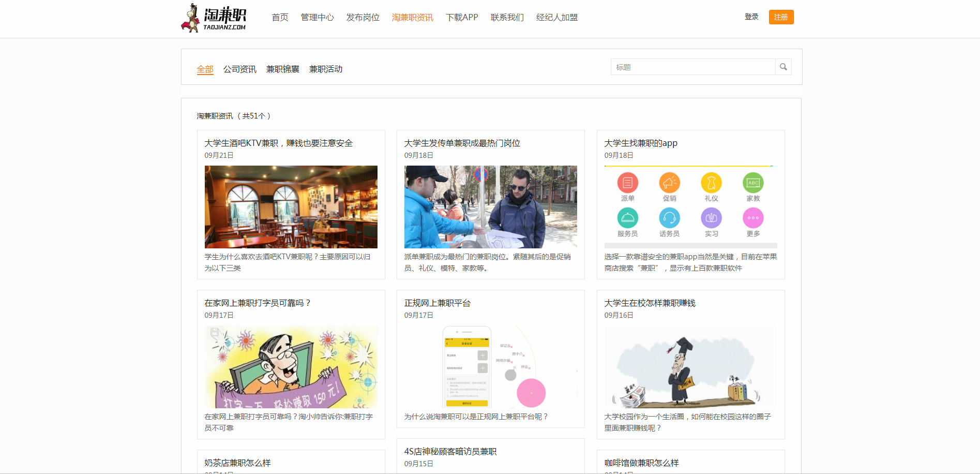The image size is (980, 474).
Task: Open 淘兼职资讯 in the navigation bar
Action: pos(413,17)
